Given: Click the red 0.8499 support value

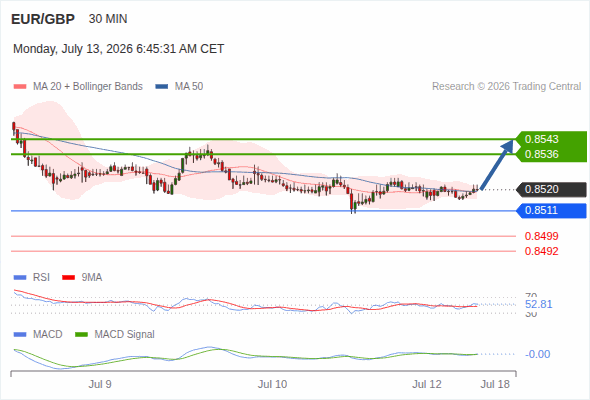Looking at the screenshot, I should [x=541, y=236].
